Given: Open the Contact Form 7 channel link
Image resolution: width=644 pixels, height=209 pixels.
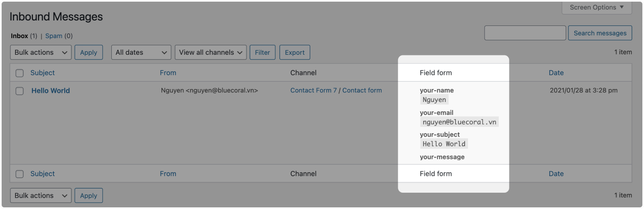Looking at the screenshot, I should (313, 90).
